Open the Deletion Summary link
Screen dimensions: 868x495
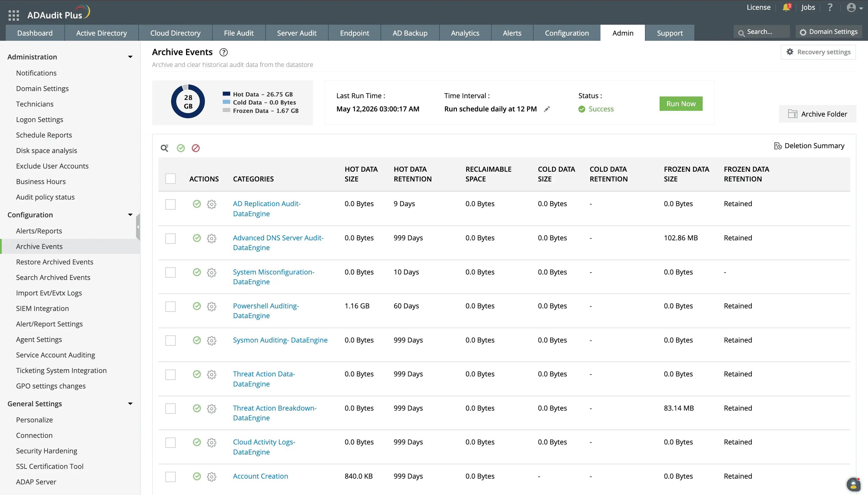click(809, 146)
